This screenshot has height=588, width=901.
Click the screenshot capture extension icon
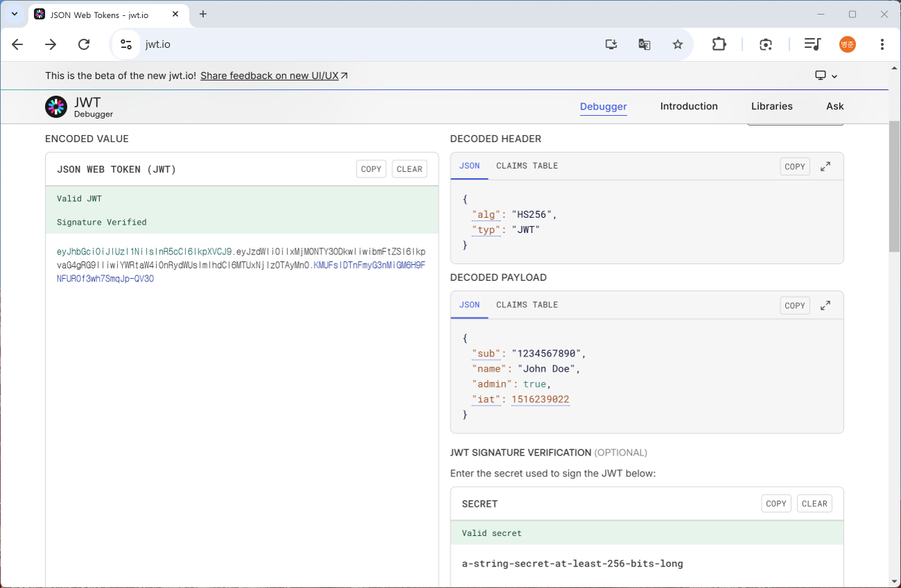766,44
